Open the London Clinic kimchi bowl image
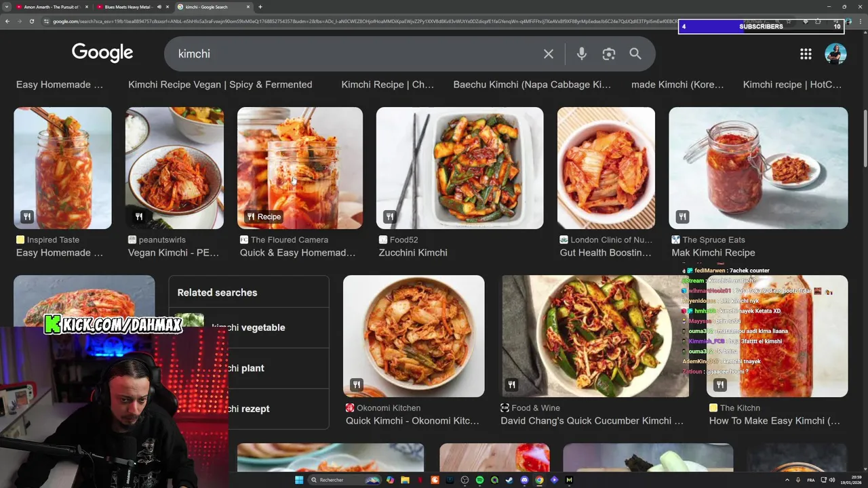 pos(606,168)
